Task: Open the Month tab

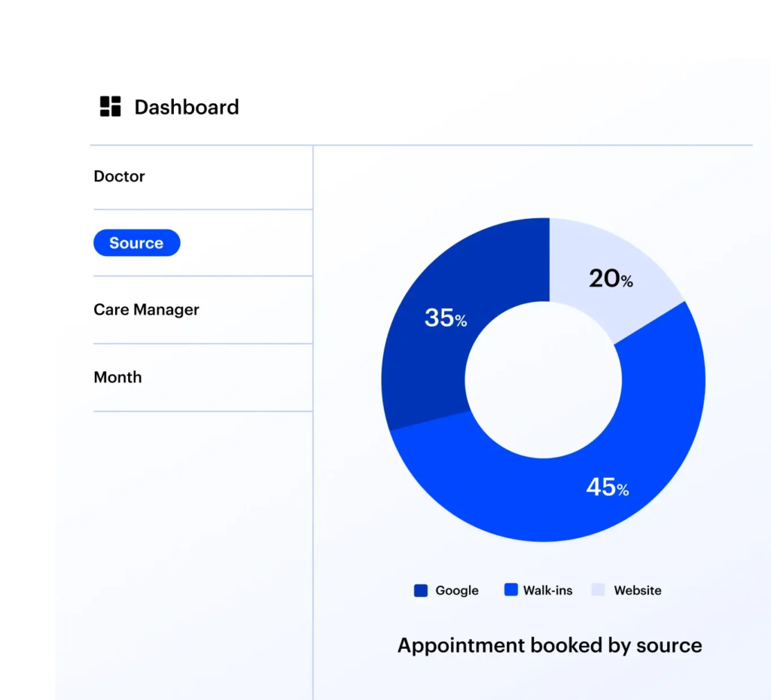Action: point(117,377)
